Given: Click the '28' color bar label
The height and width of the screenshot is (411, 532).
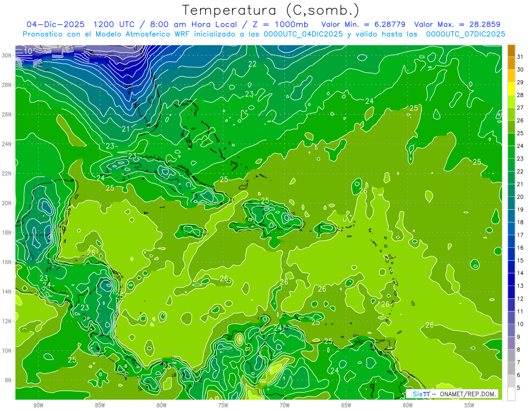Looking at the screenshot, I should pos(520,94).
